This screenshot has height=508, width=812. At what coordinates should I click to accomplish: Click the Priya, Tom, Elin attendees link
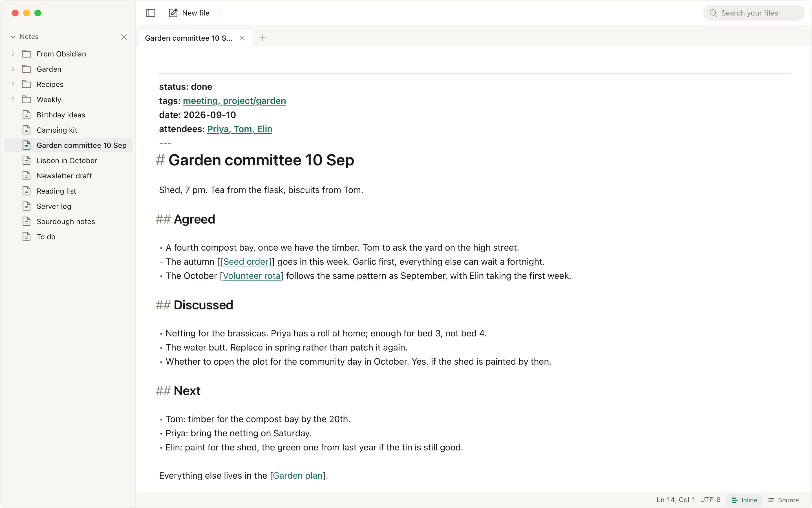coord(240,129)
